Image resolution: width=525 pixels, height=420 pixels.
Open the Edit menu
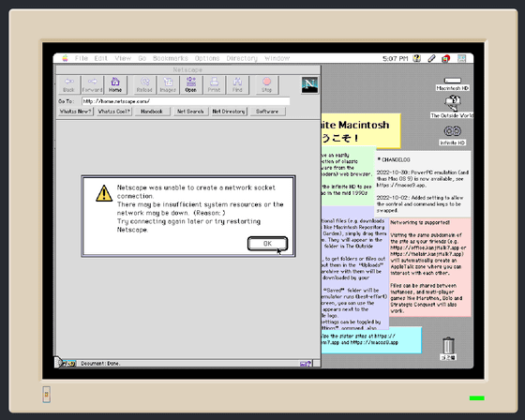pos(101,58)
